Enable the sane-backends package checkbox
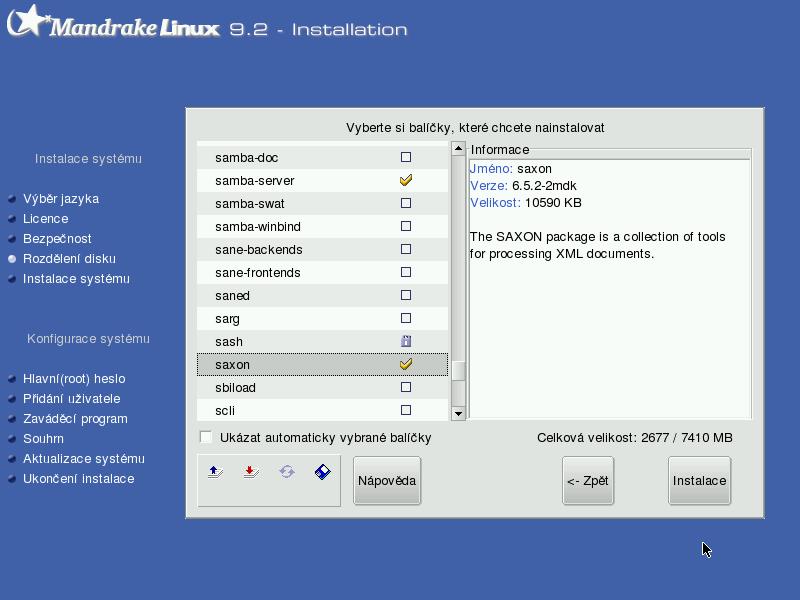This screenshot has width=800, height=600. pos(406,249)
